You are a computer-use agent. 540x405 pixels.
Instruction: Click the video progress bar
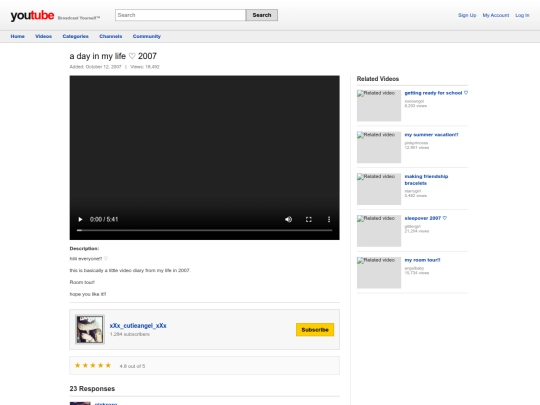point(205,230)
